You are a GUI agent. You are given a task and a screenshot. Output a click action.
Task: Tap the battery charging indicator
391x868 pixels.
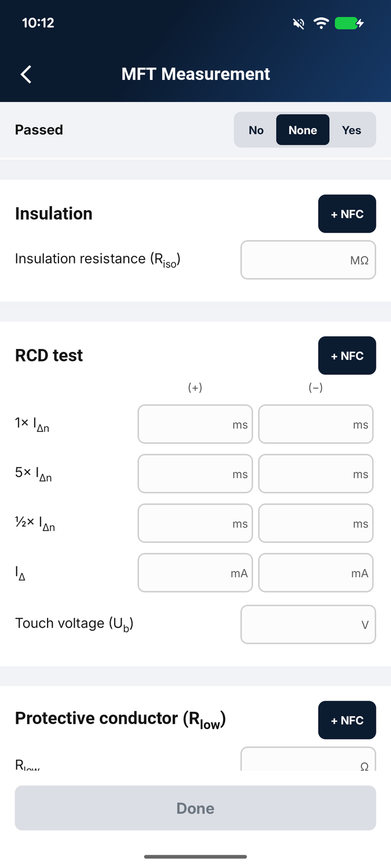point(349,23)
